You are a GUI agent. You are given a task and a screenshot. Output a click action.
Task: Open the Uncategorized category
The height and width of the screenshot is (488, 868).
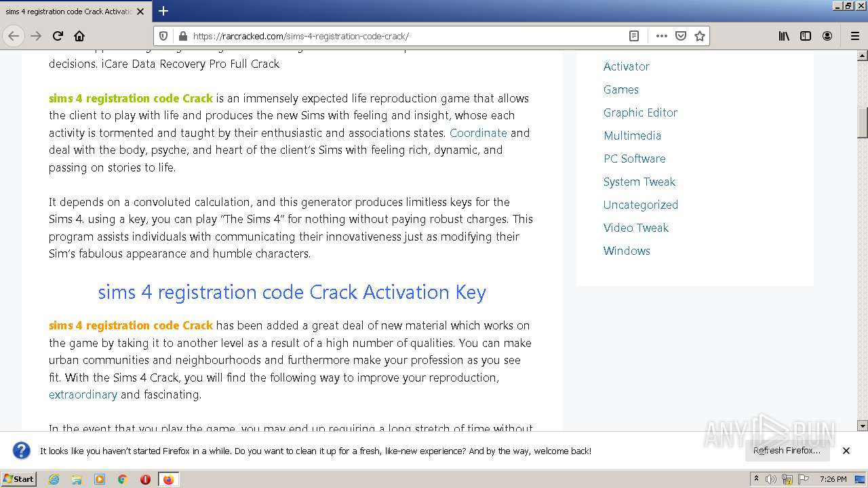[x=641, y=205]
